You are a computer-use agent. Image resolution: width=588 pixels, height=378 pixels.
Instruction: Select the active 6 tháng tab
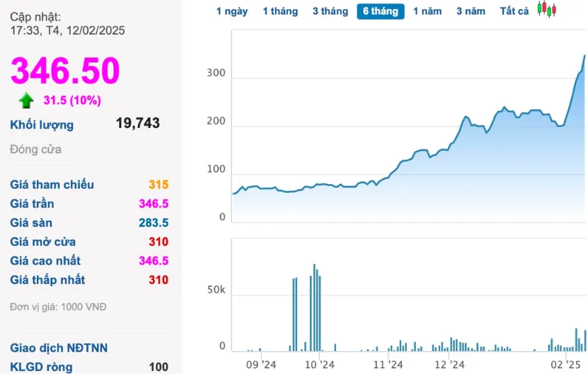[x=381, y=11]
